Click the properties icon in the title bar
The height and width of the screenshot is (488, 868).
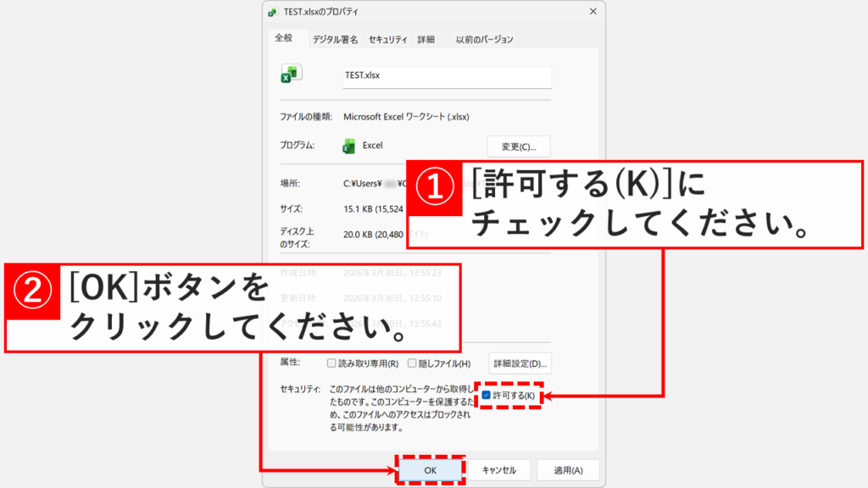273,12
